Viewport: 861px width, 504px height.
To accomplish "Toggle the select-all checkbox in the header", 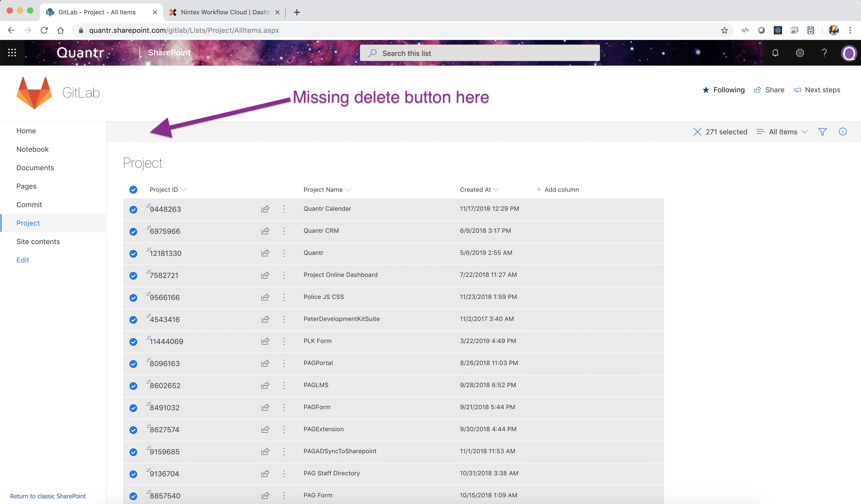I will pyautogui.click(x=133, y=190).
